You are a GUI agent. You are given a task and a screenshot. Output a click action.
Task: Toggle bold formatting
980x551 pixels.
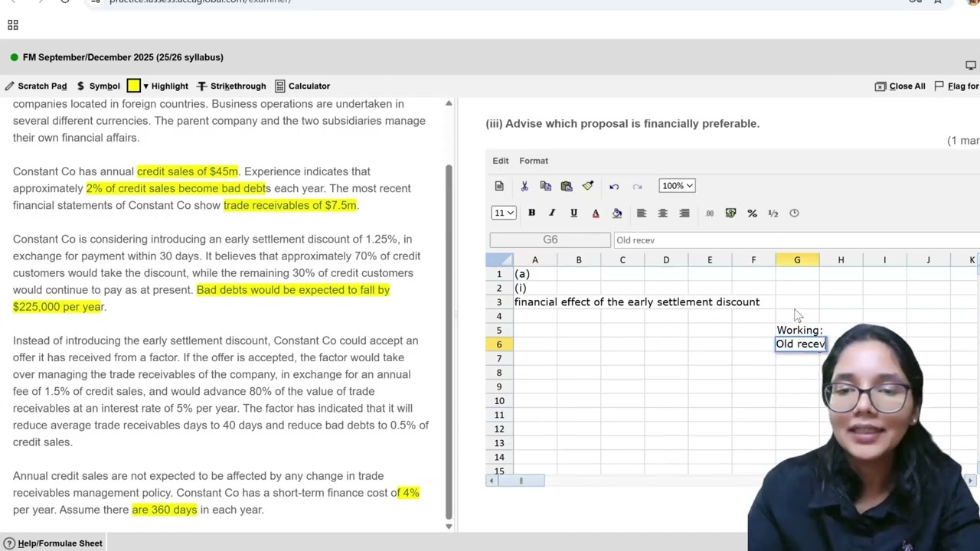click(x=531, y=213)
